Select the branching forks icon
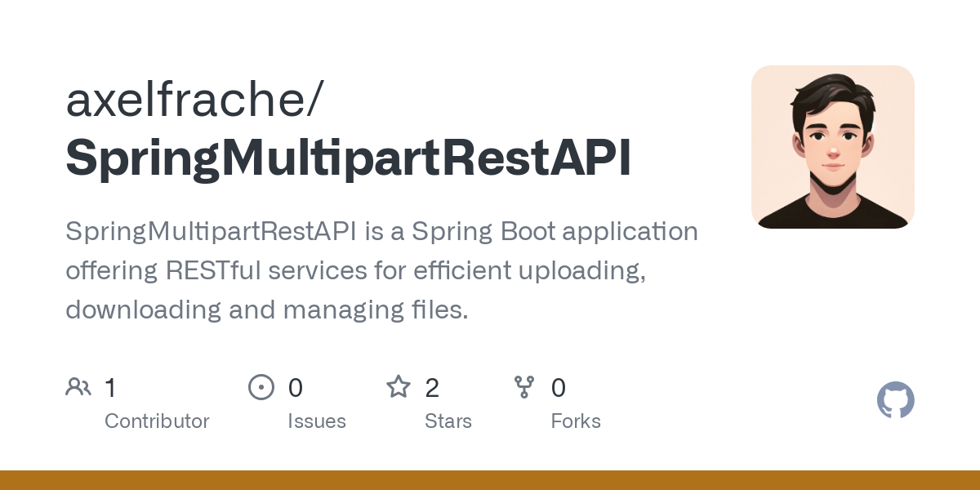 pyautogui.click(x=523, y=386)
